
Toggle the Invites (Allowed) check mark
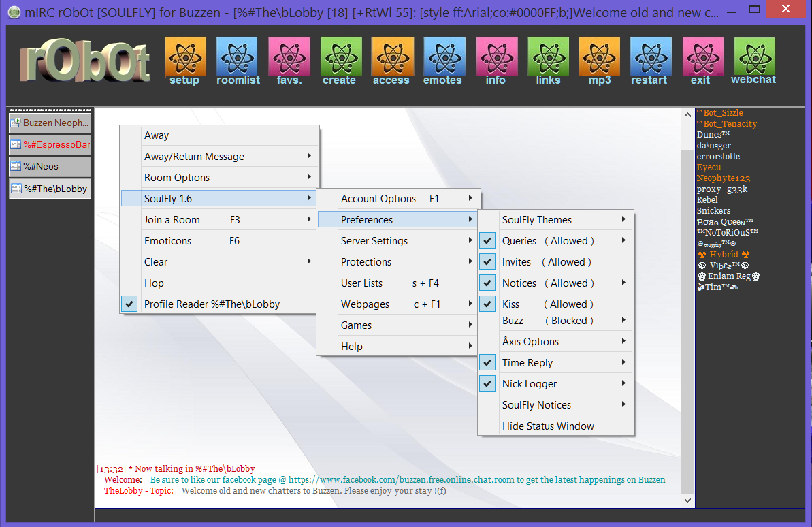pos(487,262)
